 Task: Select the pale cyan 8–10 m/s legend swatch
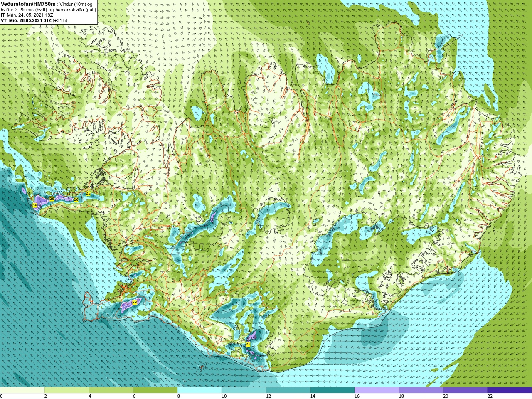click(x=199, y=390)
